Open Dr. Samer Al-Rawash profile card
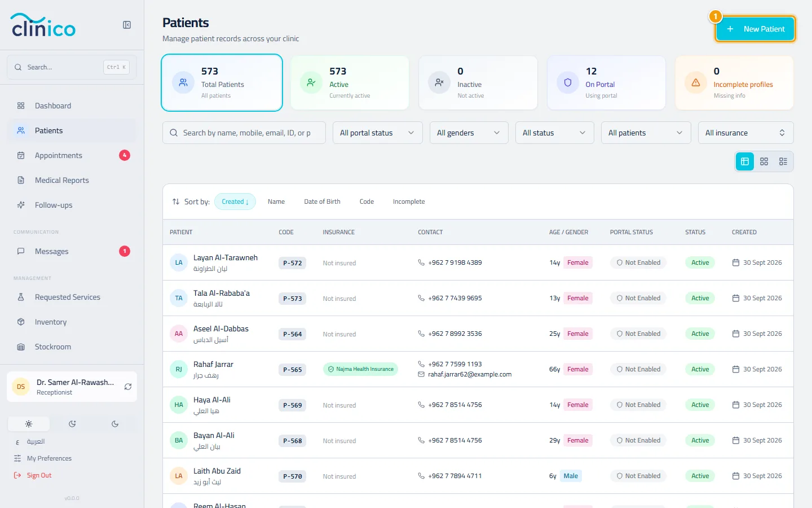Viewport: 812px width, 508px height. [72, 387]
